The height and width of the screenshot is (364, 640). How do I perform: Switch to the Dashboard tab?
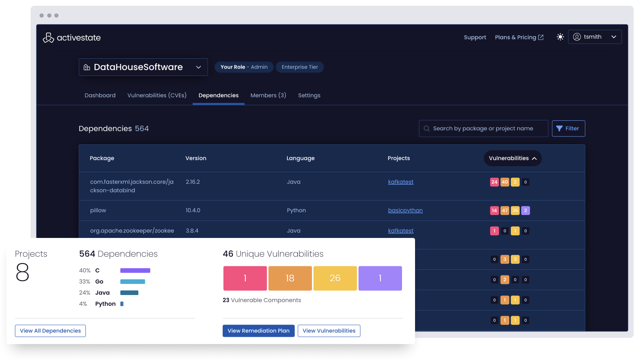point(100,95)
